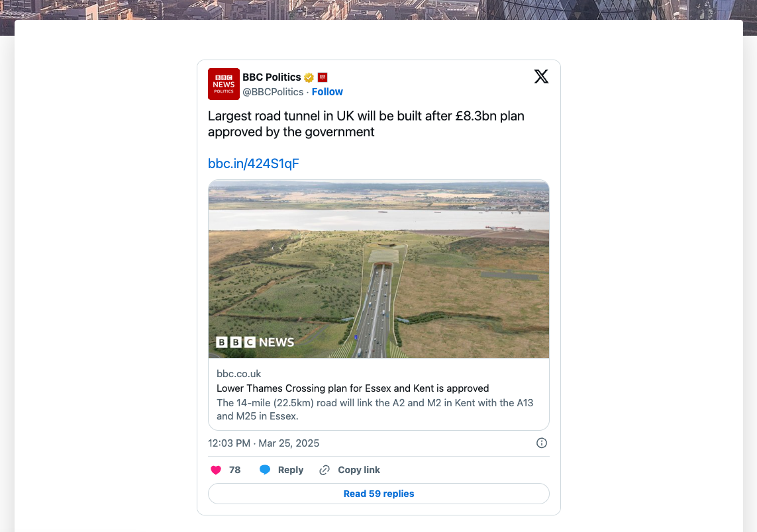Open the Lower Thames Crossing article headline

353,388
